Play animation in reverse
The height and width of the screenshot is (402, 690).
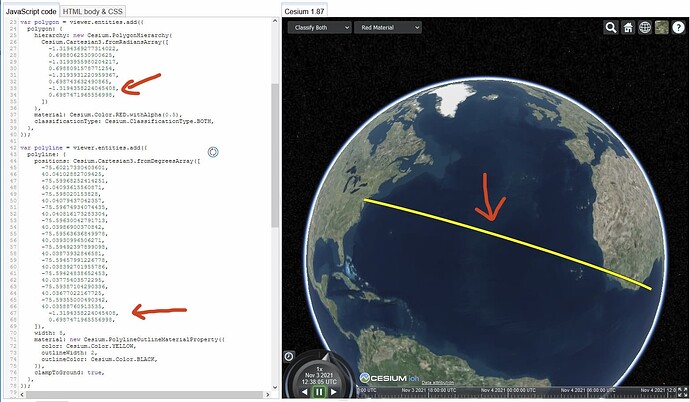pos(305,392)
